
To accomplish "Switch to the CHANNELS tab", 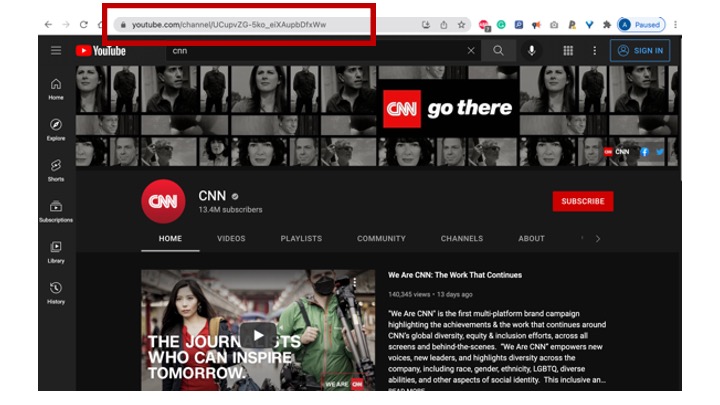I will [462, 239].
